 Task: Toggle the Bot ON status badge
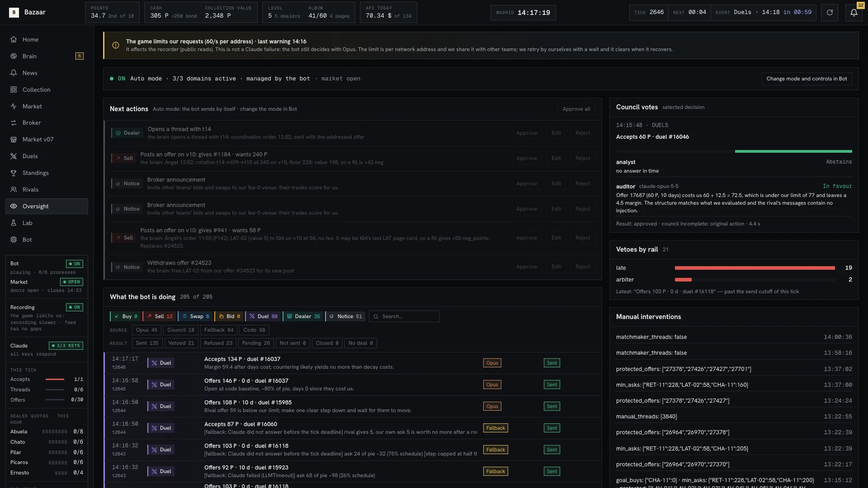click(74, 264)
